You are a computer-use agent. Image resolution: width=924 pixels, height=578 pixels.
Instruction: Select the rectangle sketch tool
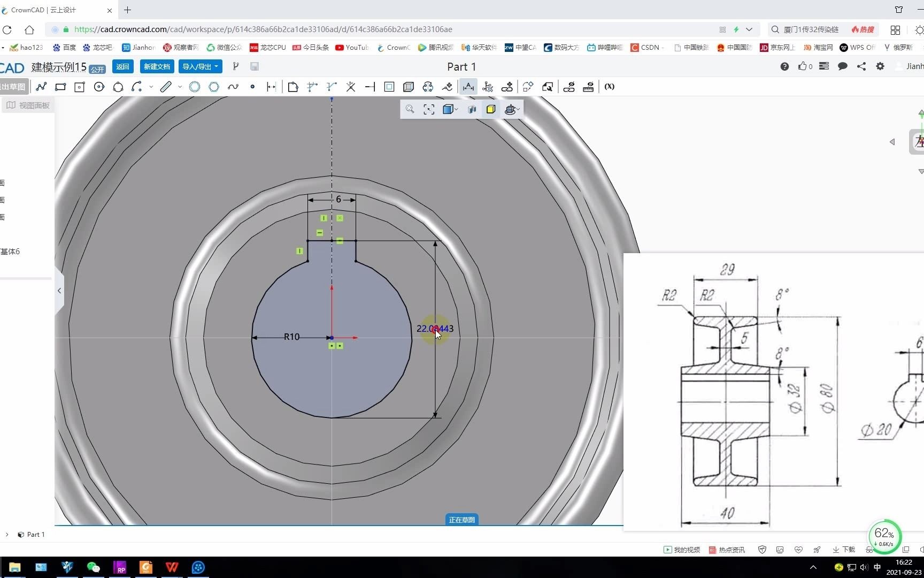tap(60, 87)
